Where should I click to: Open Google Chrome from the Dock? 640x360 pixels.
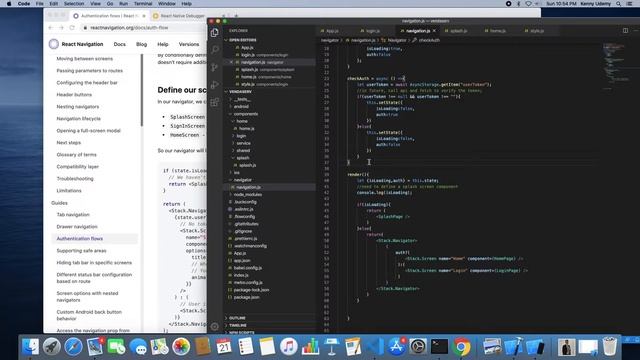[x=461, y=347]
